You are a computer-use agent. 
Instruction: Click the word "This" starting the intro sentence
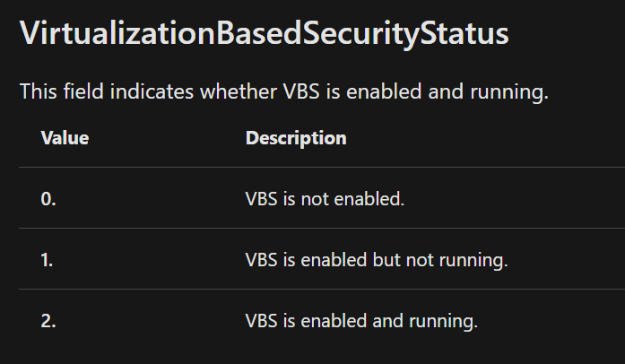tap(39, 91)
